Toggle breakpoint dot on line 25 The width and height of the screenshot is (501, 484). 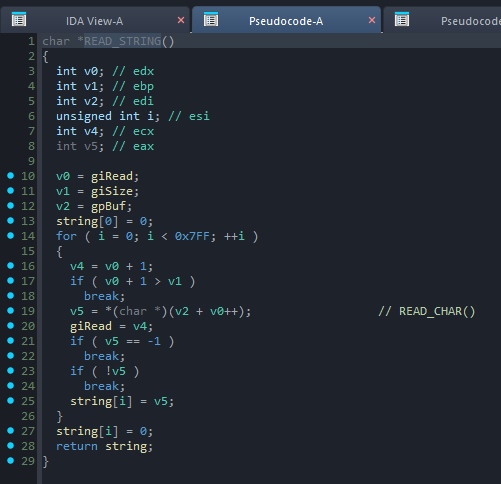point(10,400)
